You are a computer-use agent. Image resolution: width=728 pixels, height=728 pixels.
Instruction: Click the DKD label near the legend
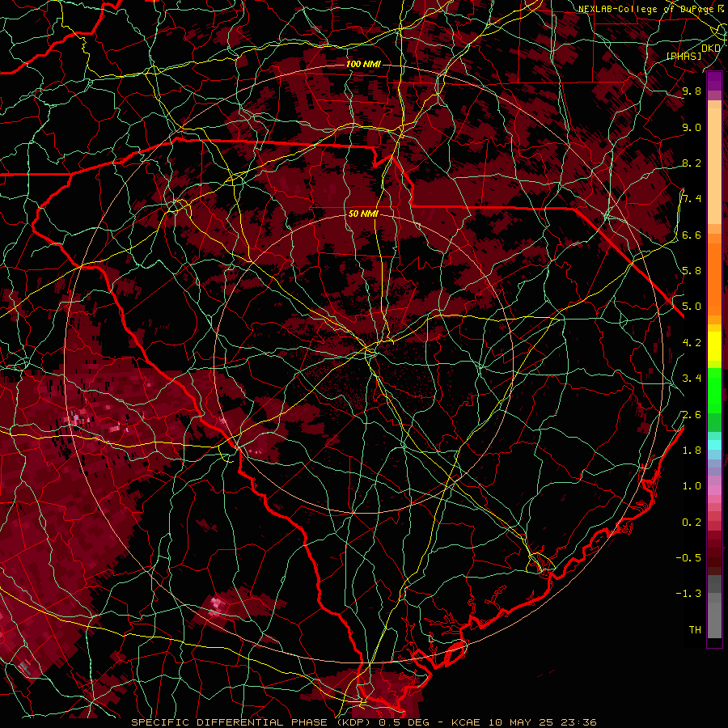(x=710, y=48)
